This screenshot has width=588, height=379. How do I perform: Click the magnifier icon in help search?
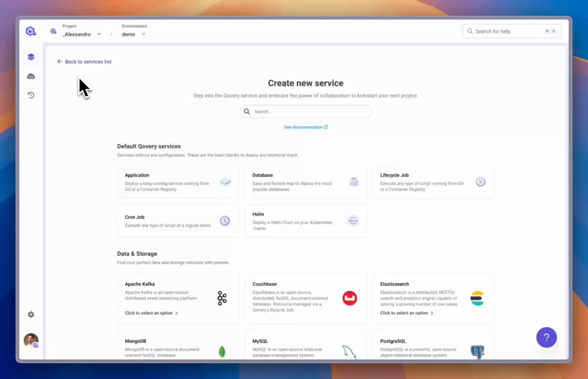[470, 31]
